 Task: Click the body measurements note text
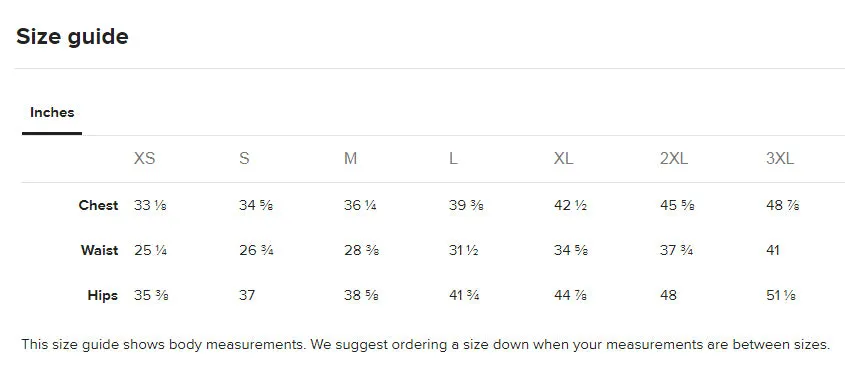(425, 344)
